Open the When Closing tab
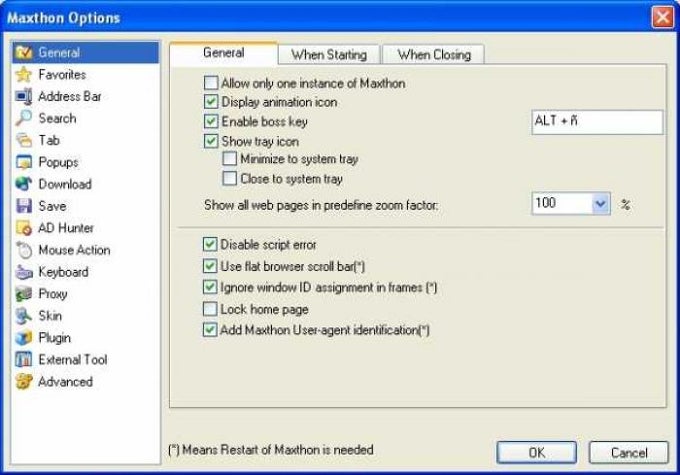680x475 pixels. [434, 55]
